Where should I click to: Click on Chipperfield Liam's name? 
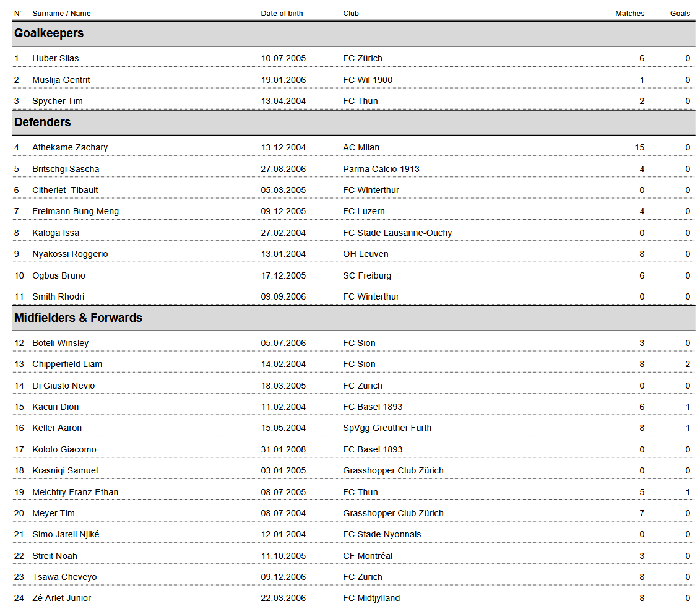click(67, 365)
